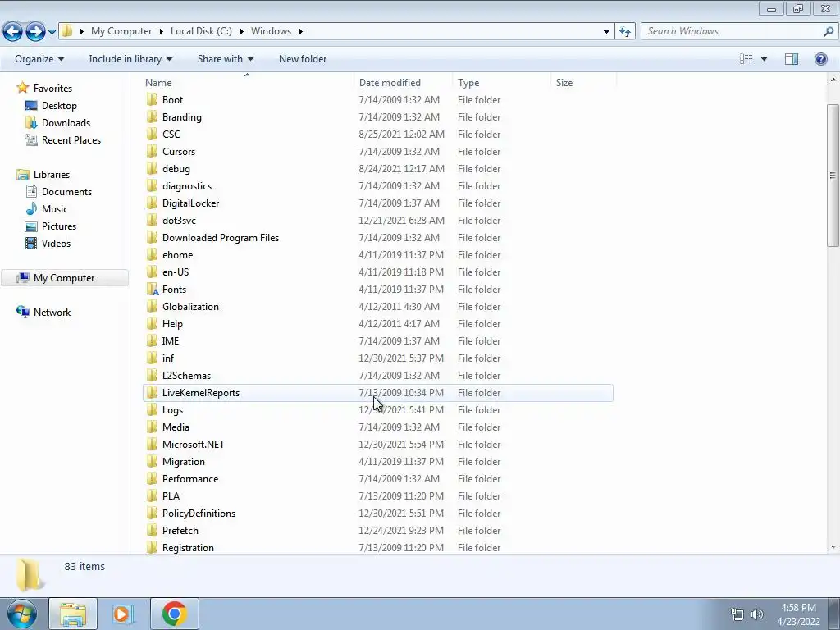This screenshot has width=840, height=630.
Task: Click the scrollbar down arrow
Action: [833, 547]
